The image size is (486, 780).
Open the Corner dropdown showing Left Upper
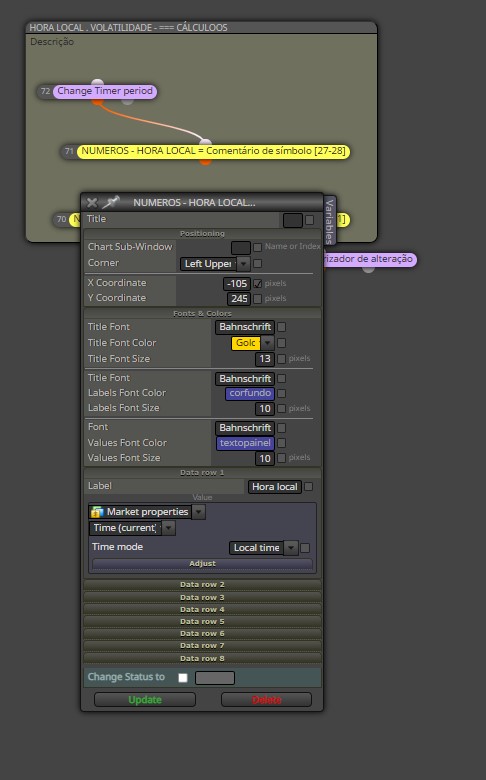215,264
